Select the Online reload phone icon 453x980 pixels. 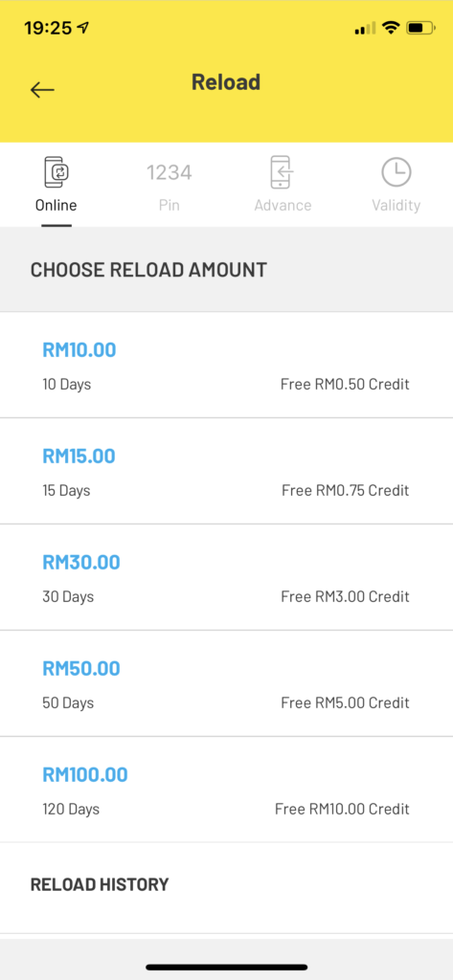tap(57, 172)
